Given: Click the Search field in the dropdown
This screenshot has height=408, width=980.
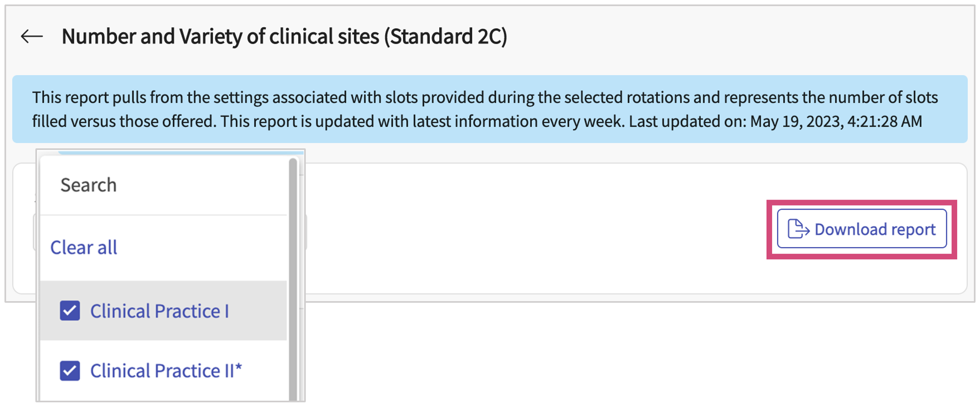Looking at the screenshot, I should (163, 185).
